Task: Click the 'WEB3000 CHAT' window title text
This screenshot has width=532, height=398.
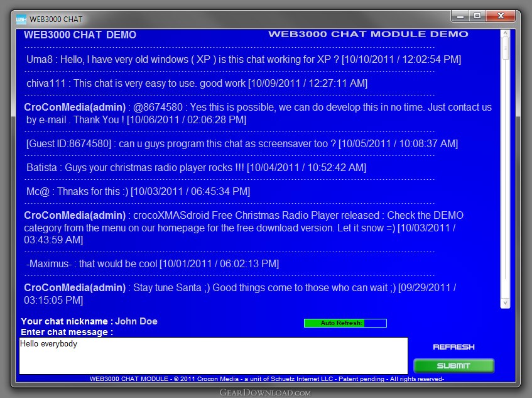Action: [x=56, y=19]
